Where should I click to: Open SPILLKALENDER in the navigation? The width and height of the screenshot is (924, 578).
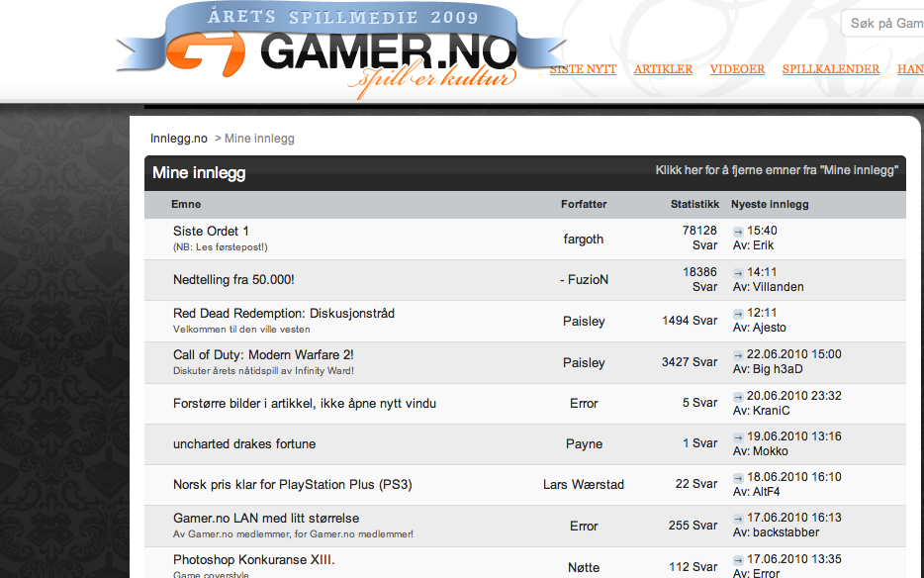tap(831, 69)
